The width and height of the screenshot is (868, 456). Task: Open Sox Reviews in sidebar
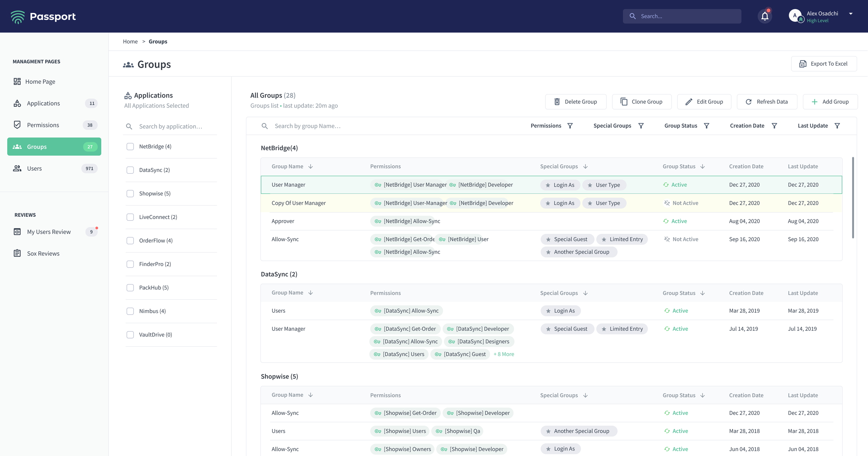pyautogui.click(x=54, y=253)
